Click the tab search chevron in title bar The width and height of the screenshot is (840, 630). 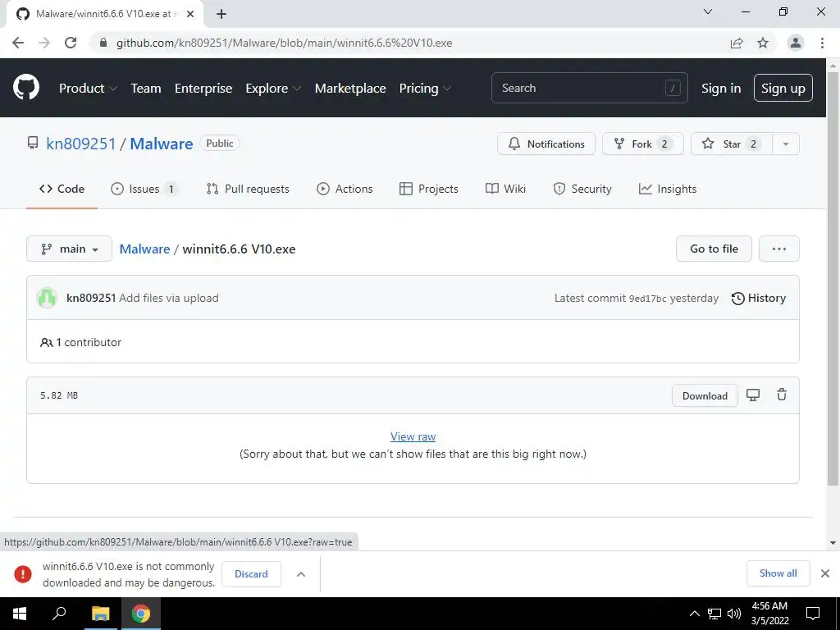(708, 11)
